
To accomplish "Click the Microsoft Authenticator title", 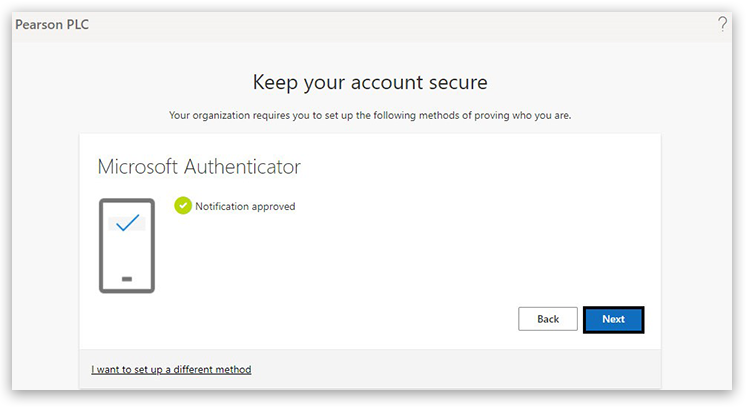I will pos(199,166).
